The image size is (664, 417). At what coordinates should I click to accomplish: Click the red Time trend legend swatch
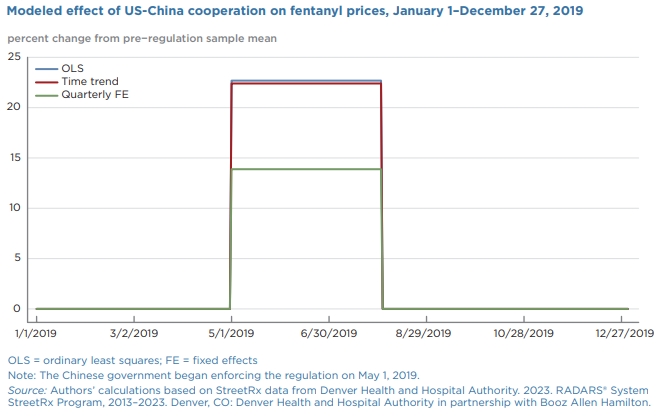coord(46,82)
